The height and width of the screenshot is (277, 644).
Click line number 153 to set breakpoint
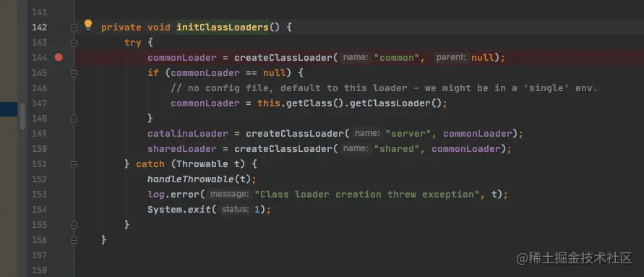tap(40, 195)
